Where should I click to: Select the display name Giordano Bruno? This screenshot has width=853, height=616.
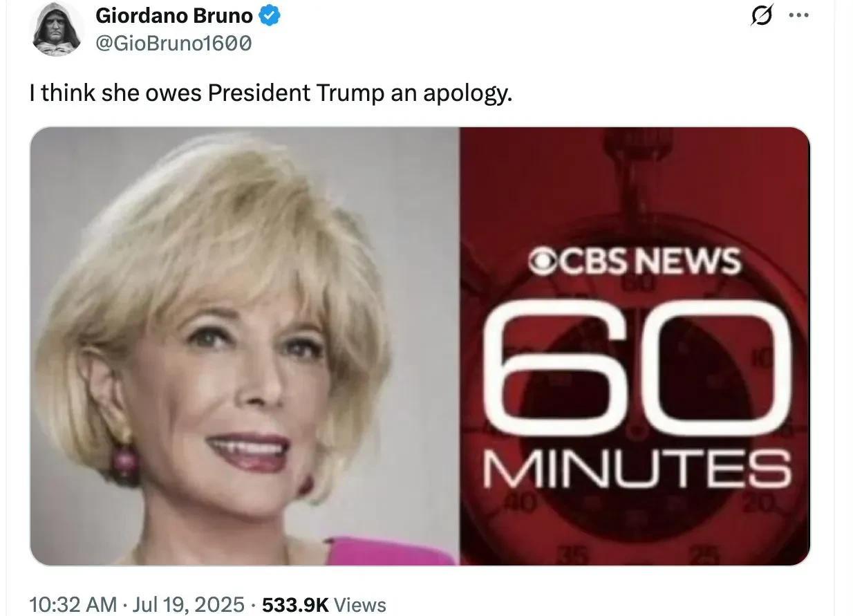(x=174, y=15)
